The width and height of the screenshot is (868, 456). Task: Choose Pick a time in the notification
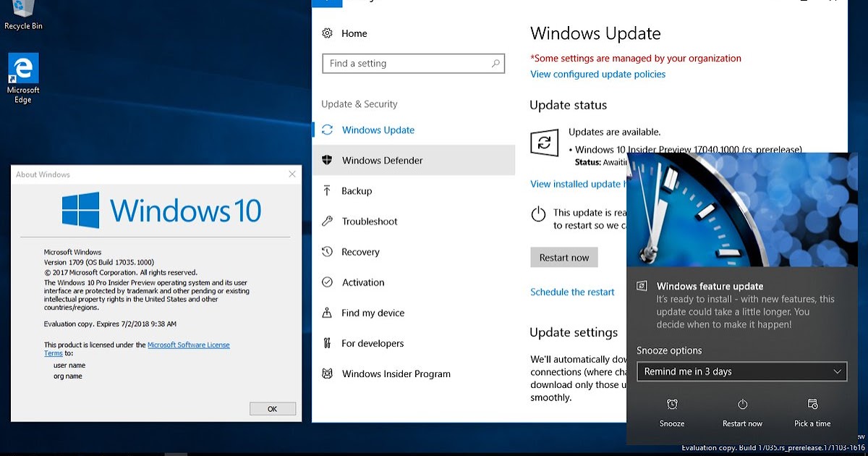coord(812,412)
